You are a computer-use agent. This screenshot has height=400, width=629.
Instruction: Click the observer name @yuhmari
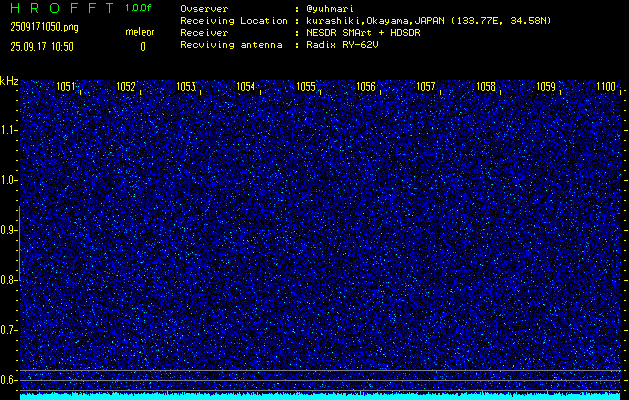330,9
